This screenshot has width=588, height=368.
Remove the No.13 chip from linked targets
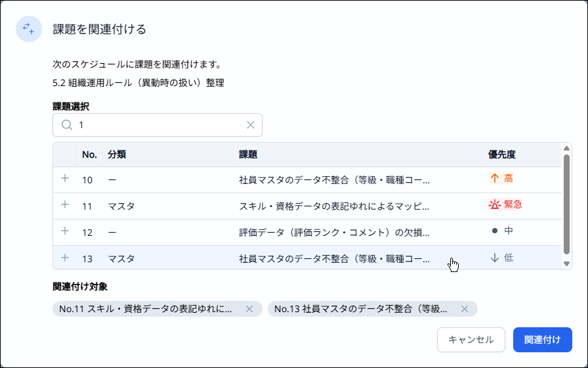coord(465,309)
